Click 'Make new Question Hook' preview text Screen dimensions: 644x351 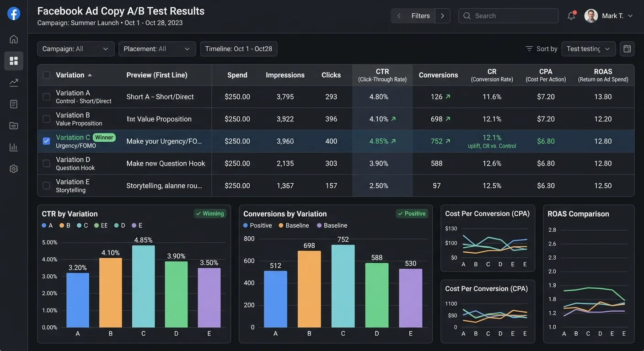(x=166, y=163)
